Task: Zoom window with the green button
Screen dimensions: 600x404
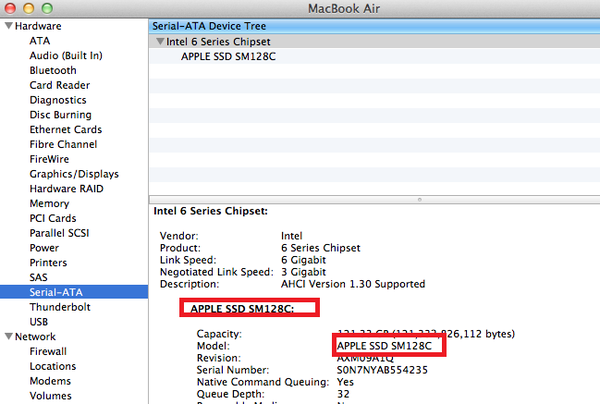Action: (47, 8)
